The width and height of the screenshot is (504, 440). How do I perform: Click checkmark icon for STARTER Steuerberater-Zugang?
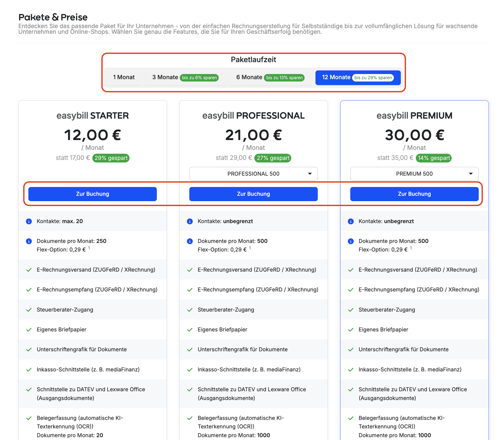pos(29,310)
